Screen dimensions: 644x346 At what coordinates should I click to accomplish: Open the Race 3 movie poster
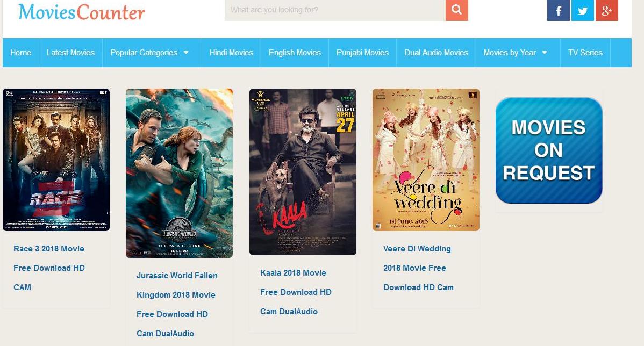pos(56,160)
